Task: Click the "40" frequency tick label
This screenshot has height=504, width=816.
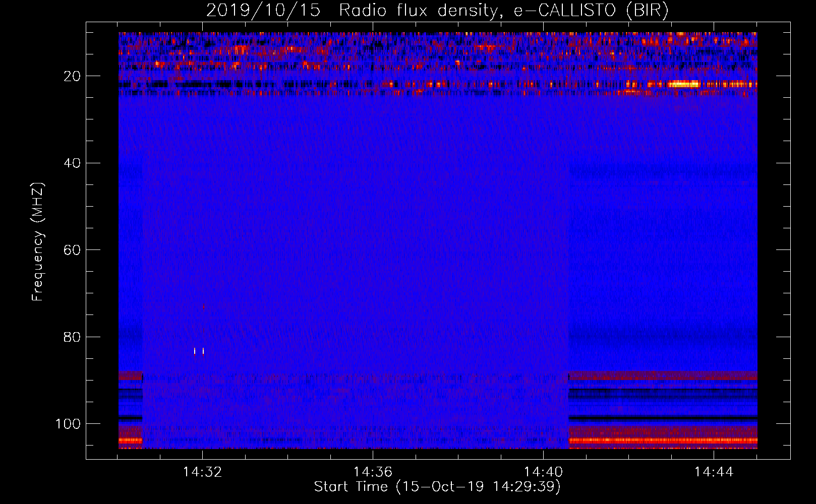Action: 73,163
